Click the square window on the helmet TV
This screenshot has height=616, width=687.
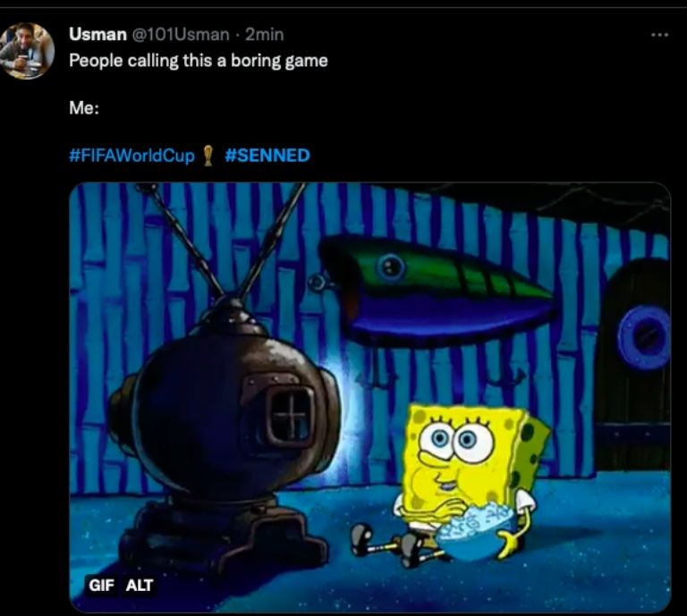click(x=289, y=415)
